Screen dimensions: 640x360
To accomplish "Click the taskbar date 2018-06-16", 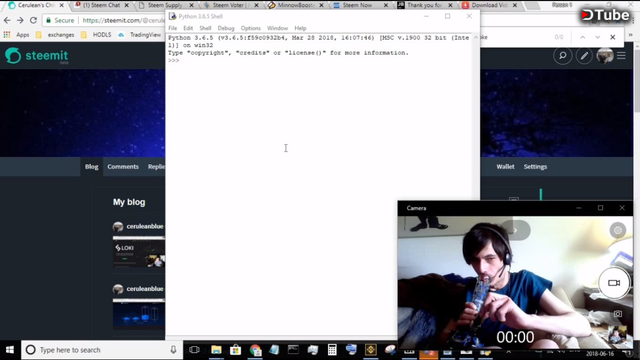I will point(600,354).
